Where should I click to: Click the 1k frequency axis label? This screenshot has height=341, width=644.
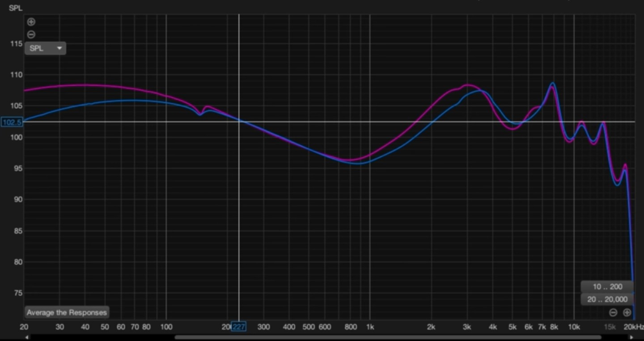click(x=370, y=327)
